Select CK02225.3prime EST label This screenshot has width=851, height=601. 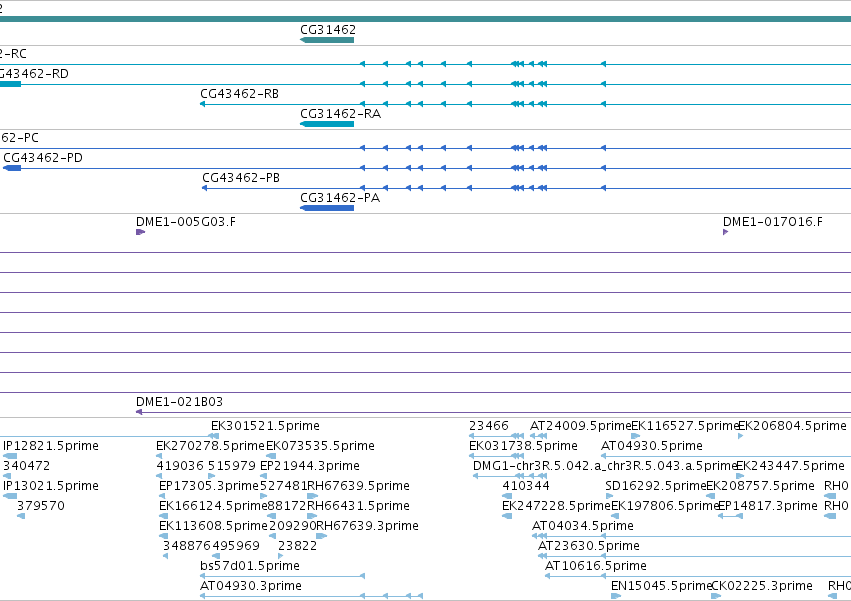[x=762, y=586]
